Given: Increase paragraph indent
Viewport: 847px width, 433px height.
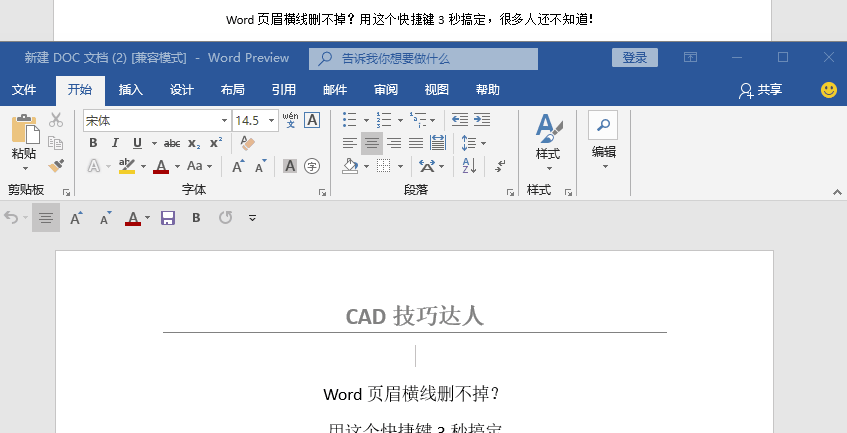Looking at the screenshot, I should pos(482,120).
